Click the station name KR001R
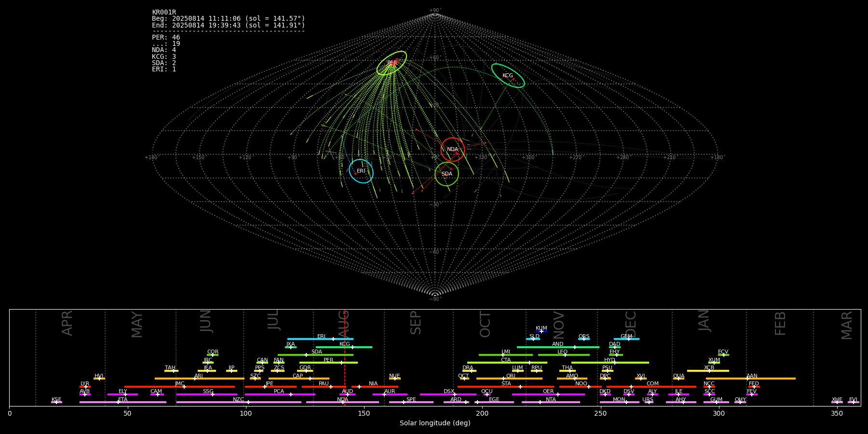This screenshot has height=434, width=868. coord(164,13)
